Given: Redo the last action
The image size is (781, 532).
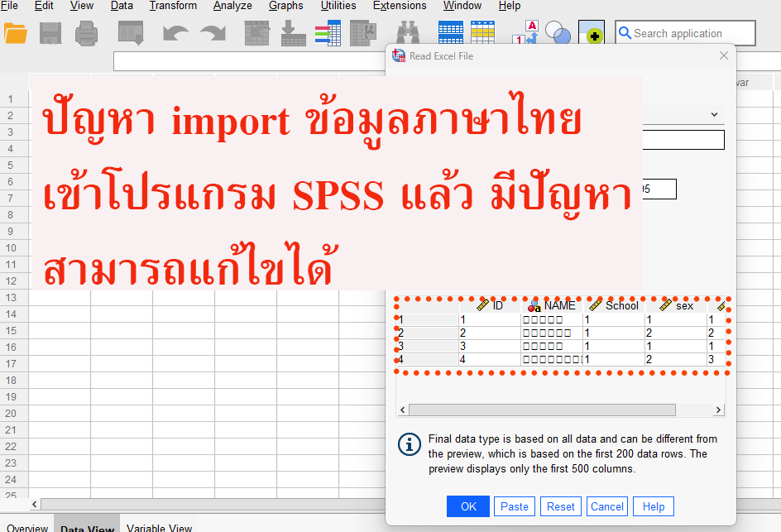Looking at the screenshot, I should tap(213, 33).
